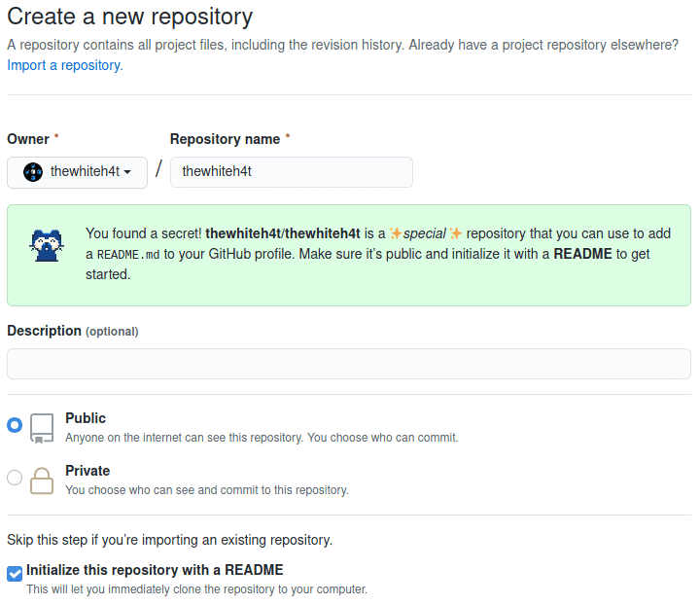This screenshot has height=605, width=700.
Task: Click the 'Private' label text
Action: tap(87, 471)
